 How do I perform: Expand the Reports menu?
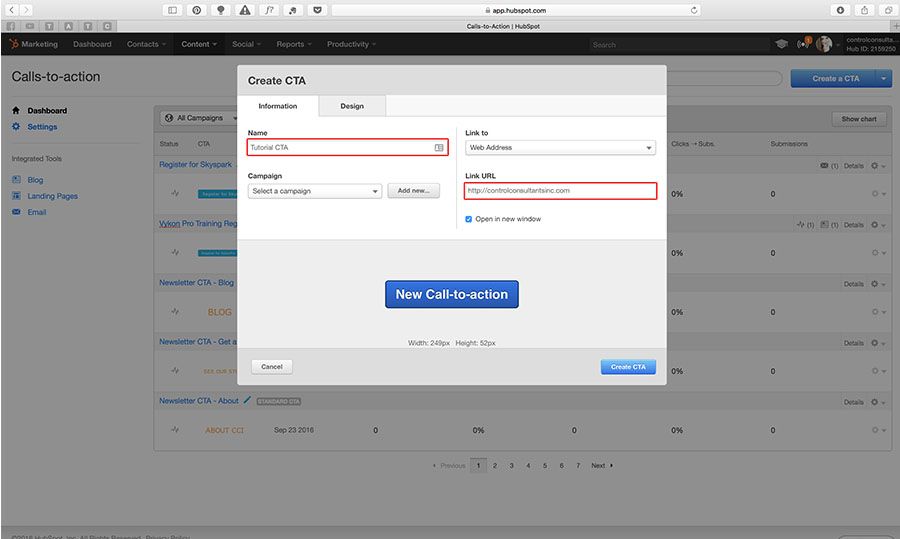point(294,44)
